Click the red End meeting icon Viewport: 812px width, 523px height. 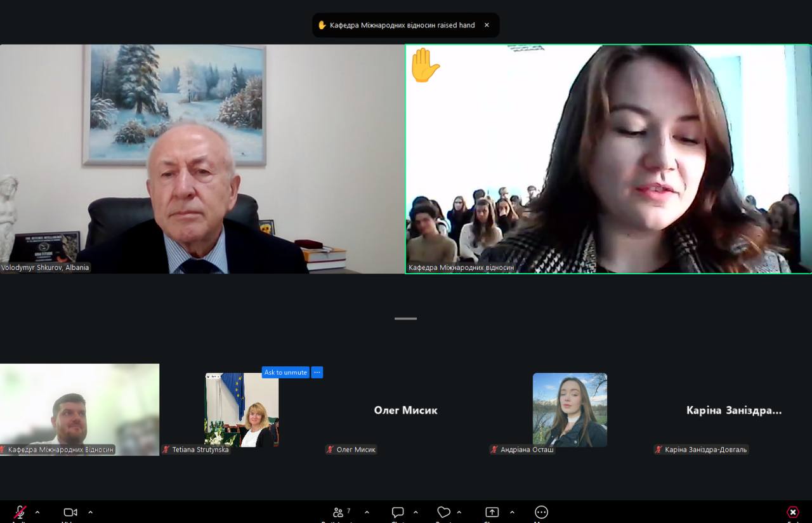pyautogui.click(x=792, y=512)
